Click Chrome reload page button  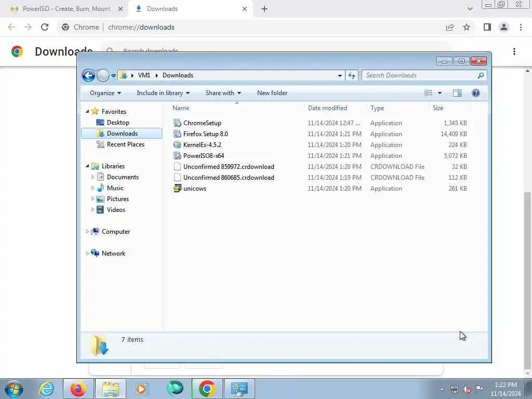pos(45,27)
